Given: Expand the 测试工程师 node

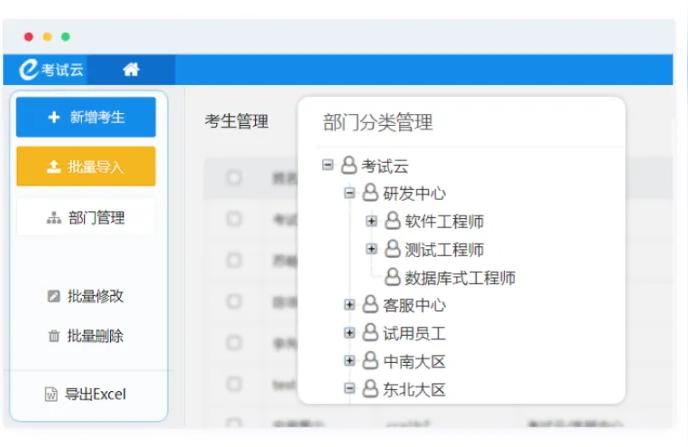Looking at the screenshot, I should pyautogui.click(x=371, y=249).
